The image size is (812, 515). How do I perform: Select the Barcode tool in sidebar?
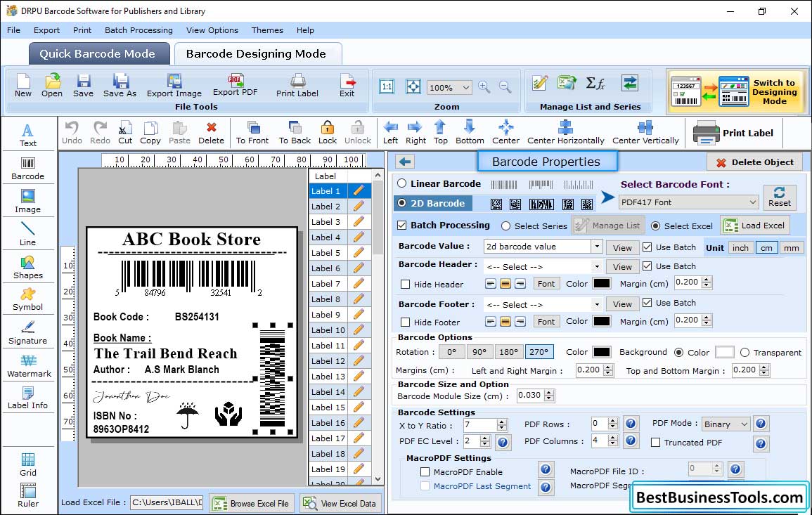(28, 169)
